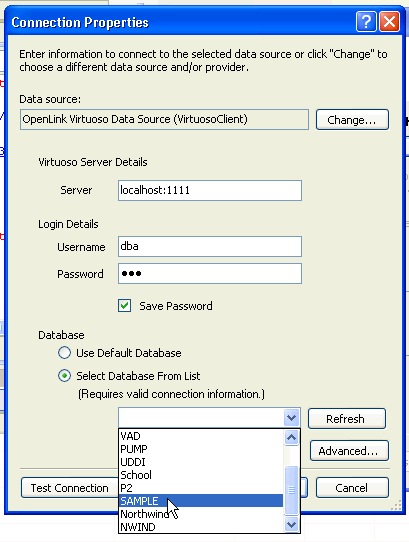The height and width of the screenshot is (542, 409).
Task: Choose SAMPLE from the database list
Action: (201, 501)
